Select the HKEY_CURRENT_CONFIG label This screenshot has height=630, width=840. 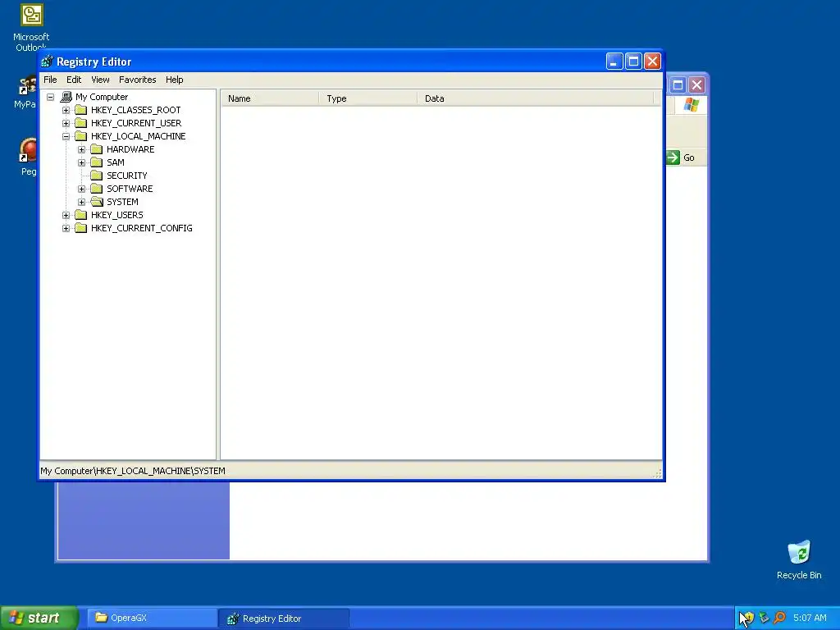[141, 228]
